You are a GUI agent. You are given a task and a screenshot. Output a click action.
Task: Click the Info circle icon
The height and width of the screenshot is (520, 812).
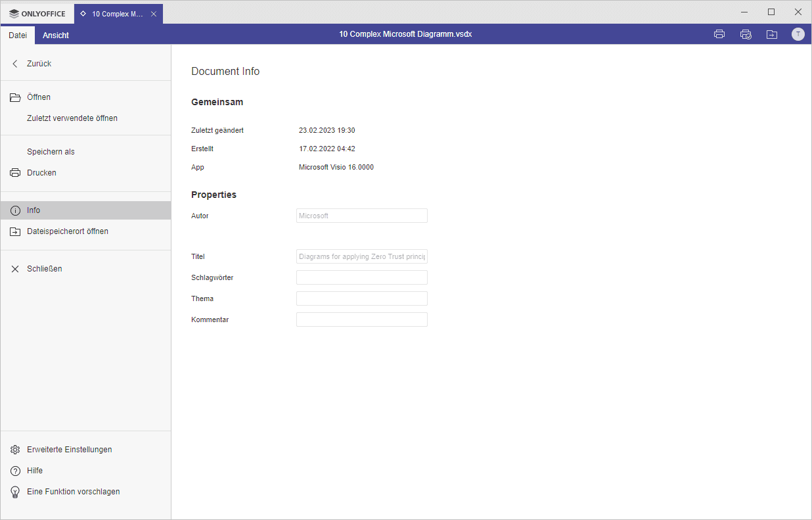pos(15,210)
